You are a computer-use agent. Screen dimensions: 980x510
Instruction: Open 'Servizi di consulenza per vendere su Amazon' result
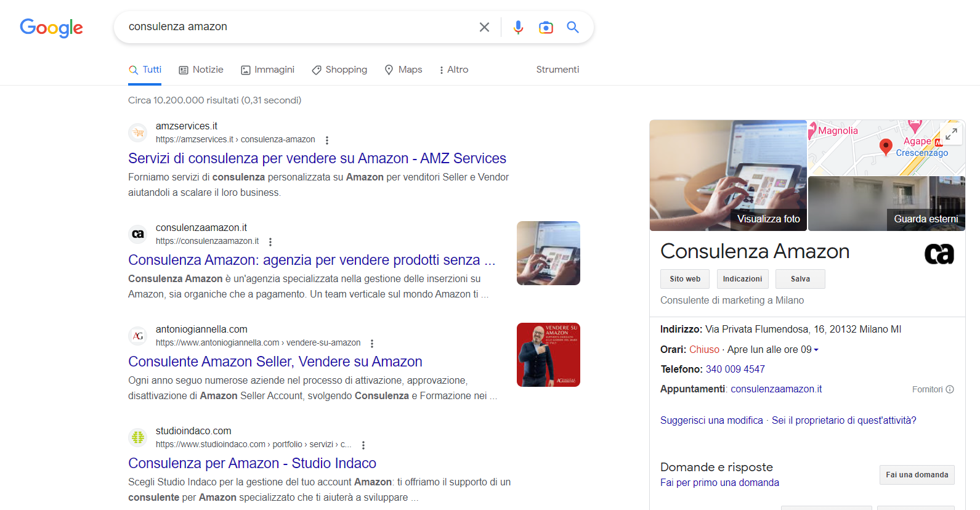(x=317, y=158)
